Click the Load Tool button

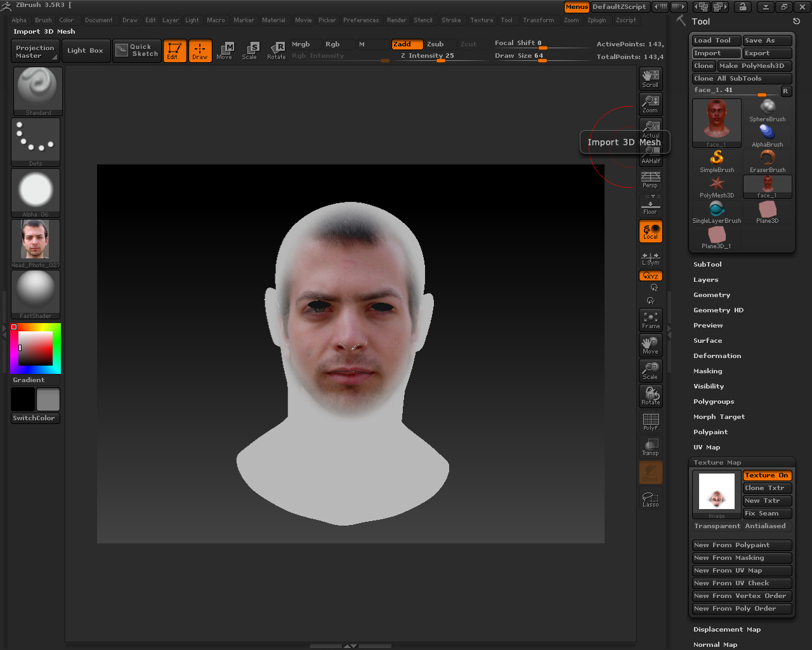716,41
